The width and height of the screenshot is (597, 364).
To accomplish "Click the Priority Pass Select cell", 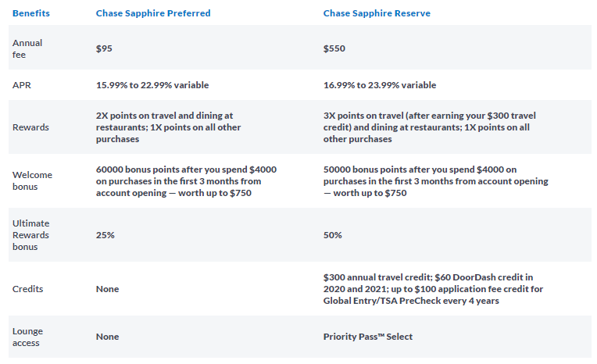I will (367, 337).
